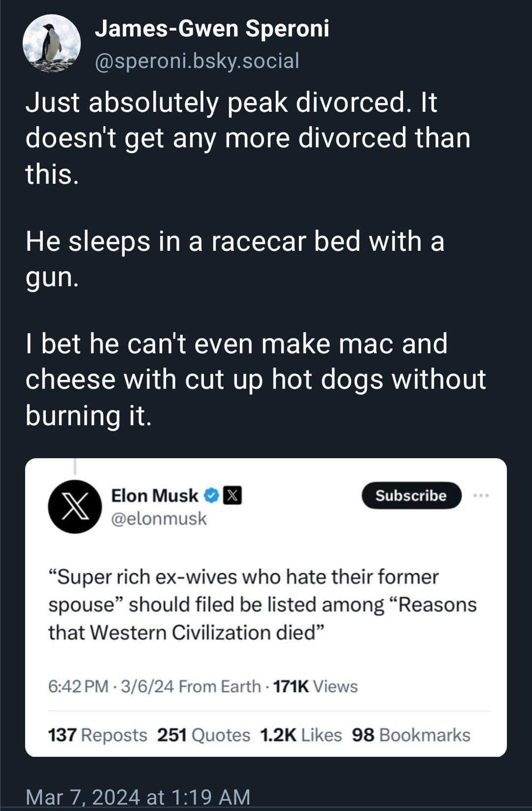Screen dimensions: 532x811
Task: View the 171K Views count
Action: click(315, 686)
